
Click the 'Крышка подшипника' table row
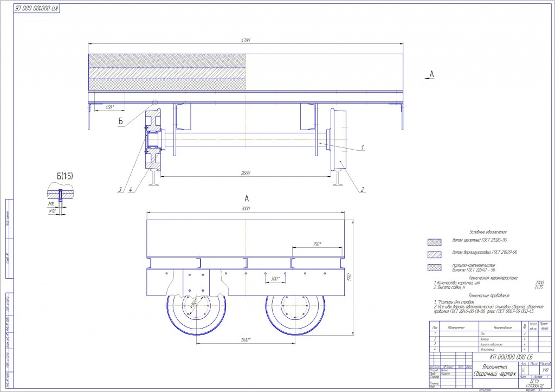(x=490, y=344)
